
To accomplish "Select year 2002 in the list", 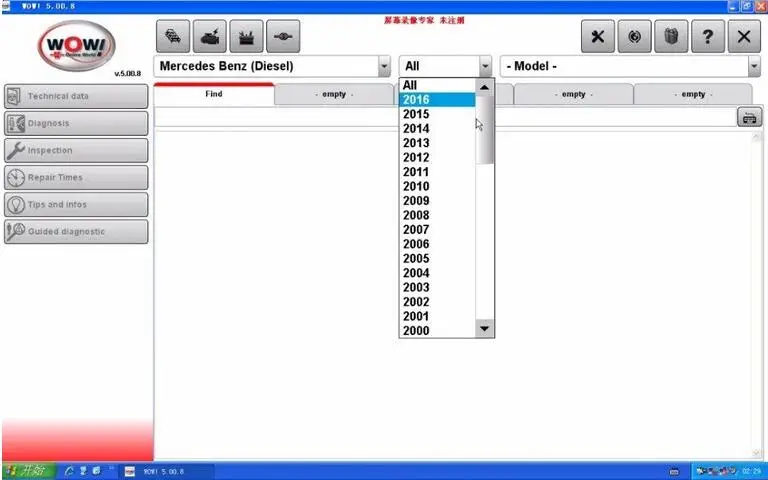I will [x=437, y=302].
